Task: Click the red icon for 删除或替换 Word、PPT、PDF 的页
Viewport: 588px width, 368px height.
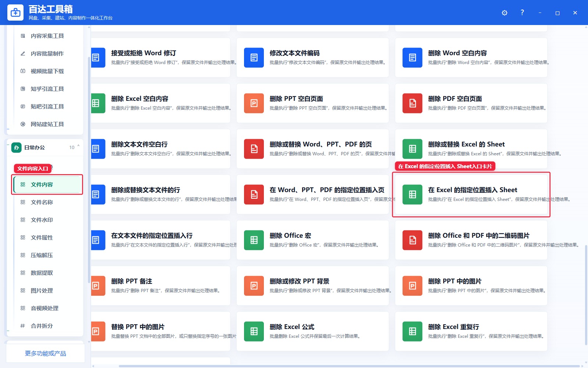Action: coord(254,149)
